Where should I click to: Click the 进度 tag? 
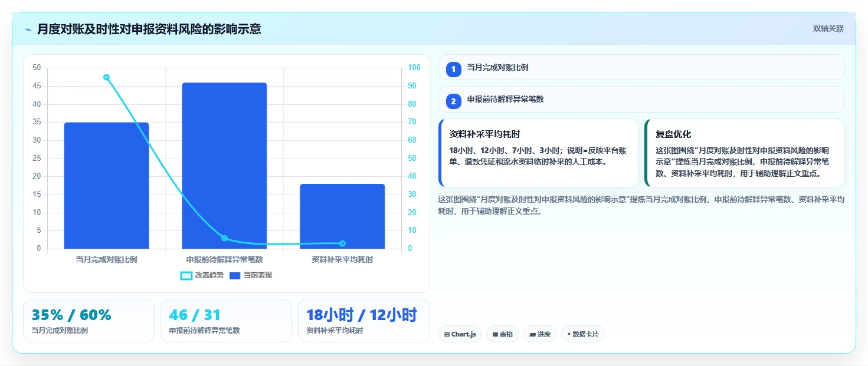tap(540, 334)
